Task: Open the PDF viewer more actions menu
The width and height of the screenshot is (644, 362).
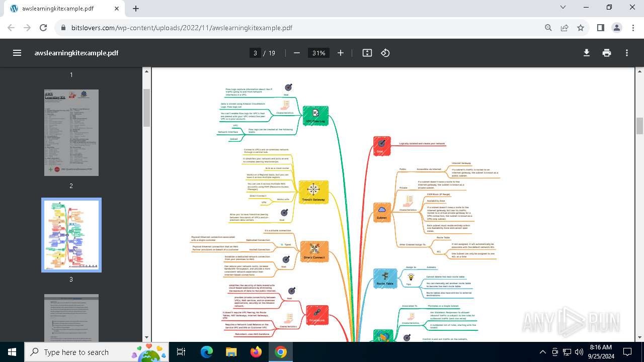Action: point(627,53)
